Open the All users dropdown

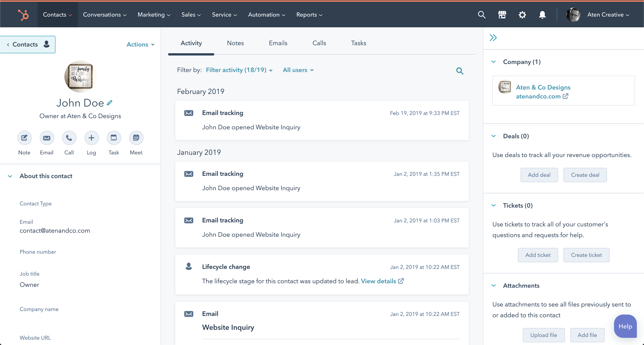coord(298,70)
